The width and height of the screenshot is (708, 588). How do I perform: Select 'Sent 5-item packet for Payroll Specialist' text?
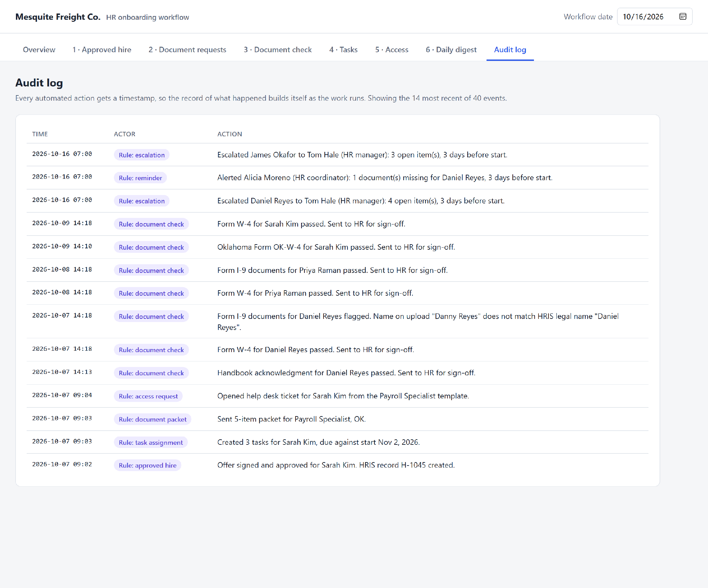pos(291,419)
